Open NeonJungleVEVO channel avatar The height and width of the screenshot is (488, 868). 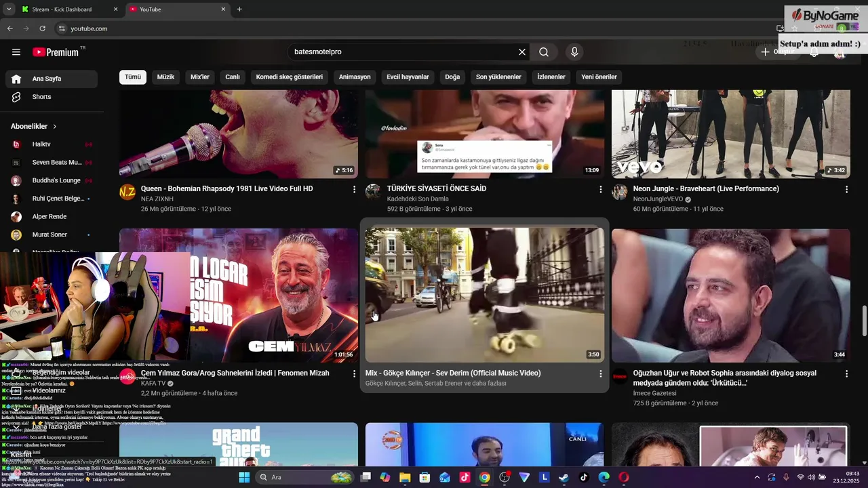620,192
